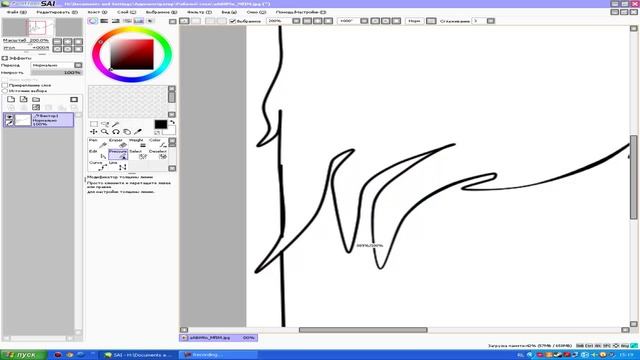Select the Weight vector tool
This screenshot has width=640, height=360.
[x=138, y=143]
